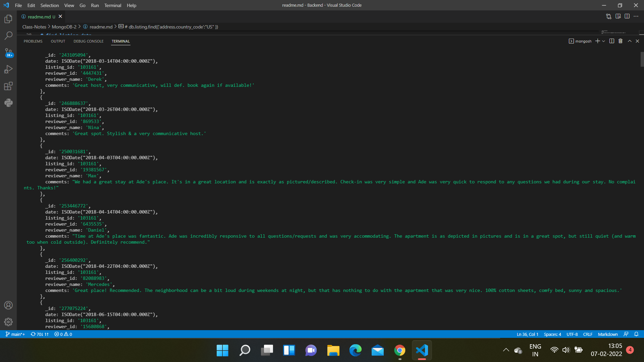
Task: Switch to the DEBUG CONSOLE tab
Action: pos(88,41)
